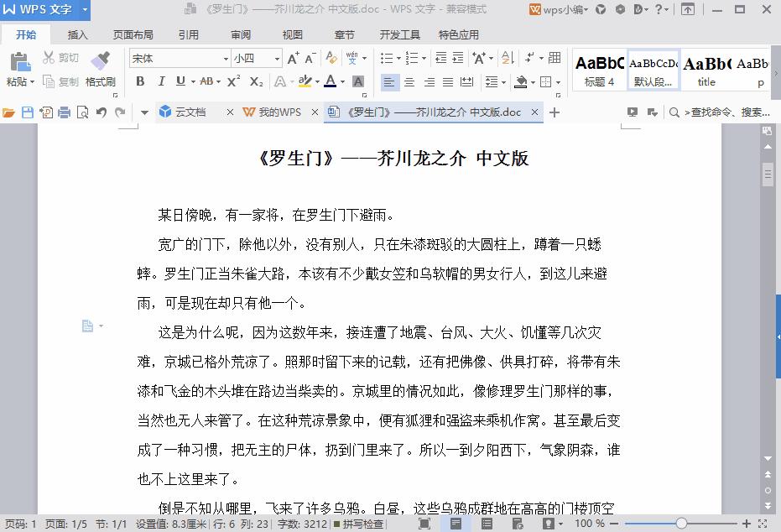Center align the paragraph

pos(409,81)
